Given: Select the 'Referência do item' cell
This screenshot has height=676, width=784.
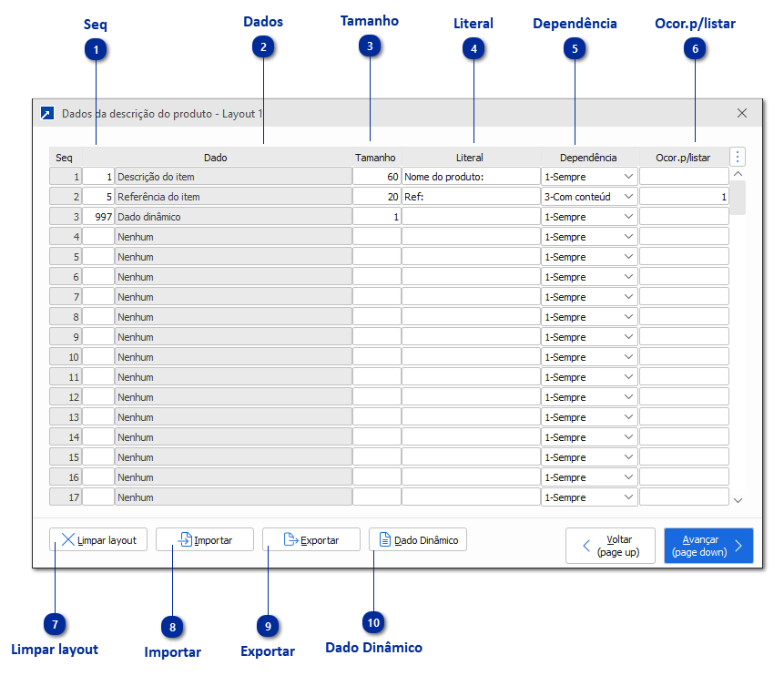Looking at the screenshot, I should [233, 197].
